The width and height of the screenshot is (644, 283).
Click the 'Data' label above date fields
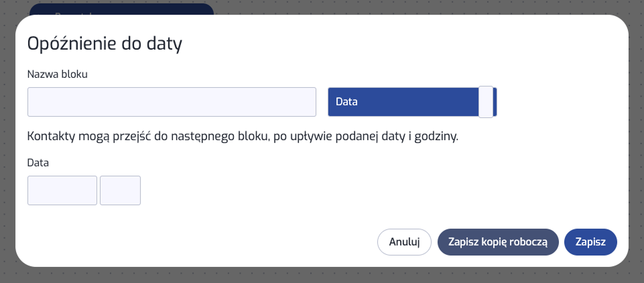[x=38, y=162]
